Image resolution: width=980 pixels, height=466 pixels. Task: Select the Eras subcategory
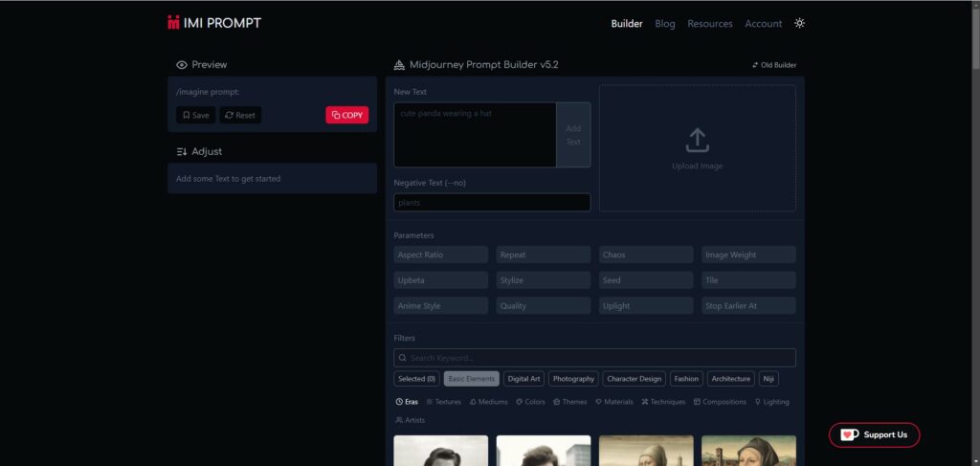coord(407,402)
